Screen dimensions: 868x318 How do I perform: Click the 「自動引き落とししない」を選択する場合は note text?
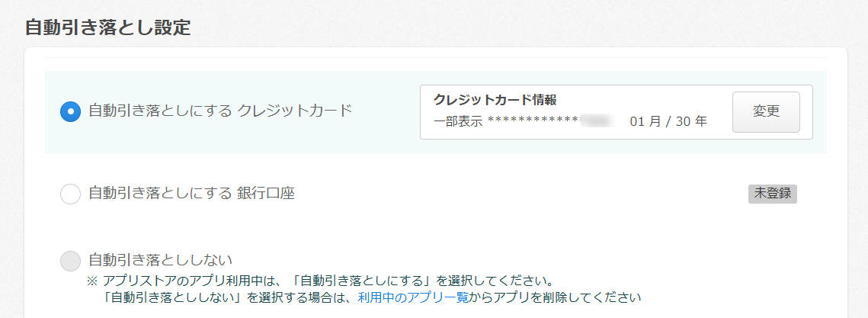point(230,297)
